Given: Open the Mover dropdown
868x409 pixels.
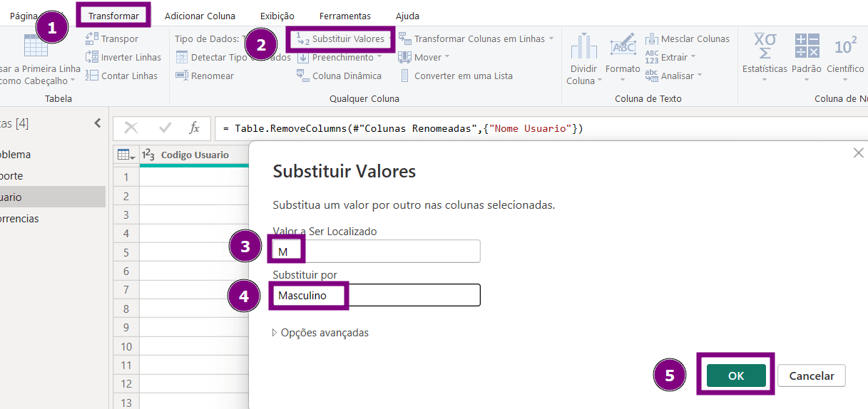Looking at the screenshot, I should [x=424, y=57].
